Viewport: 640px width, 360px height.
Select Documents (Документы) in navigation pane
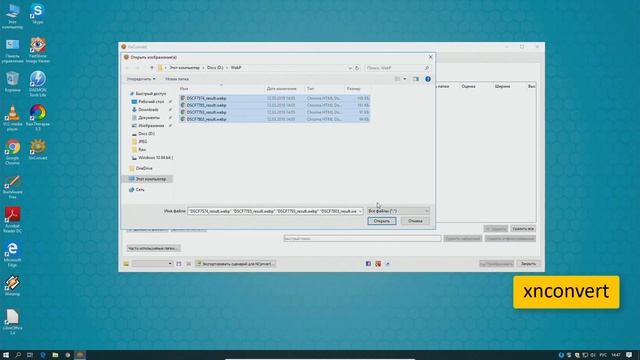(146, 118)
